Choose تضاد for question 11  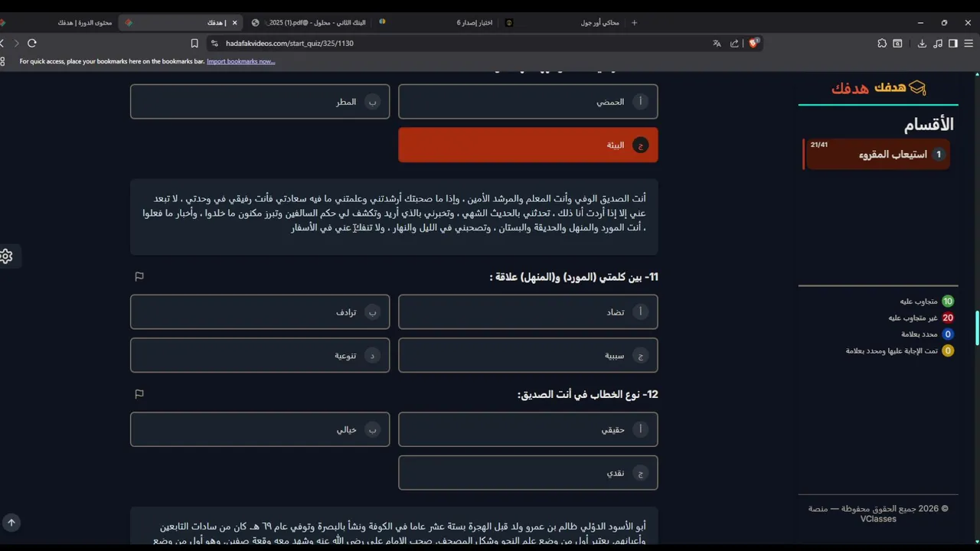point(528,312)
